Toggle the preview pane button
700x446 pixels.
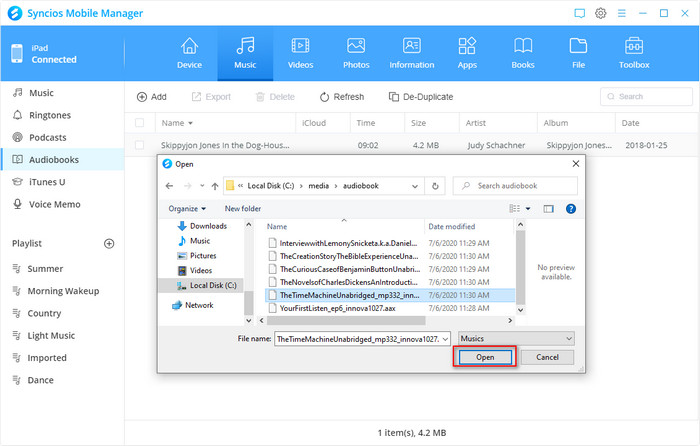pyautogui.click(x=548, y=208)
